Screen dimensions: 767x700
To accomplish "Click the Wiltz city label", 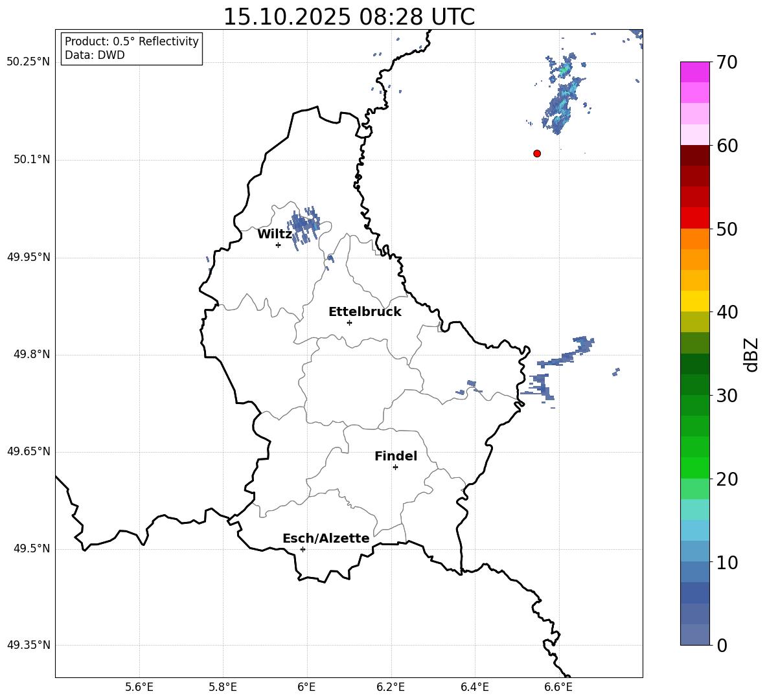I will tap(275, 234).
